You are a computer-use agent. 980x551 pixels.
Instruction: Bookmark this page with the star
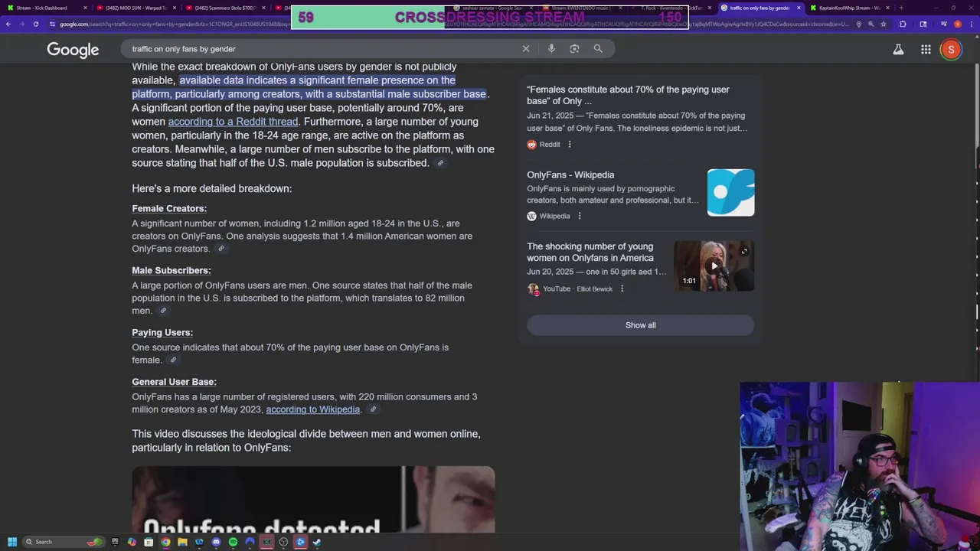pos(884,24)
